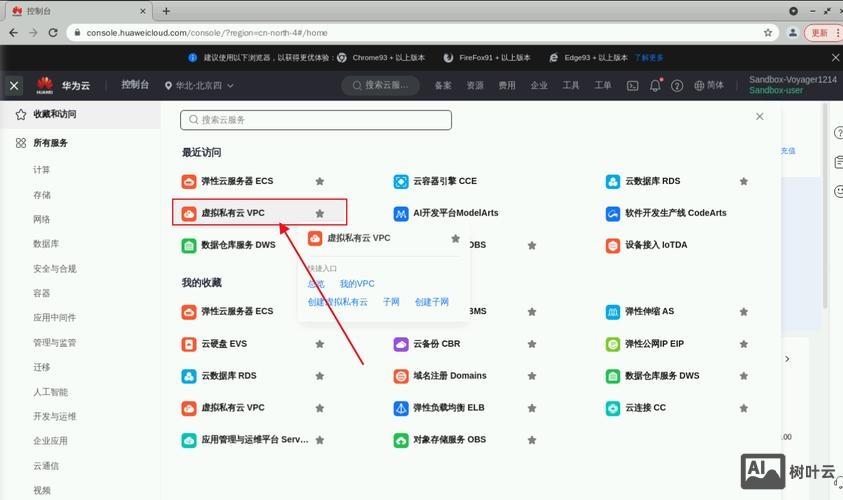Open the CloudShell terminal icon
Screen dimensions: 843x500
click(633, 85)
